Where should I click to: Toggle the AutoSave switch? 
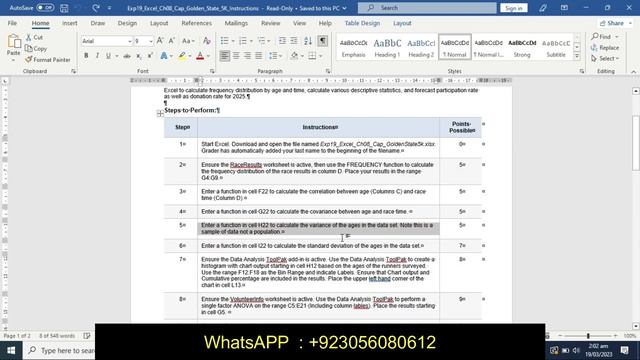click(x=44, y=8)
